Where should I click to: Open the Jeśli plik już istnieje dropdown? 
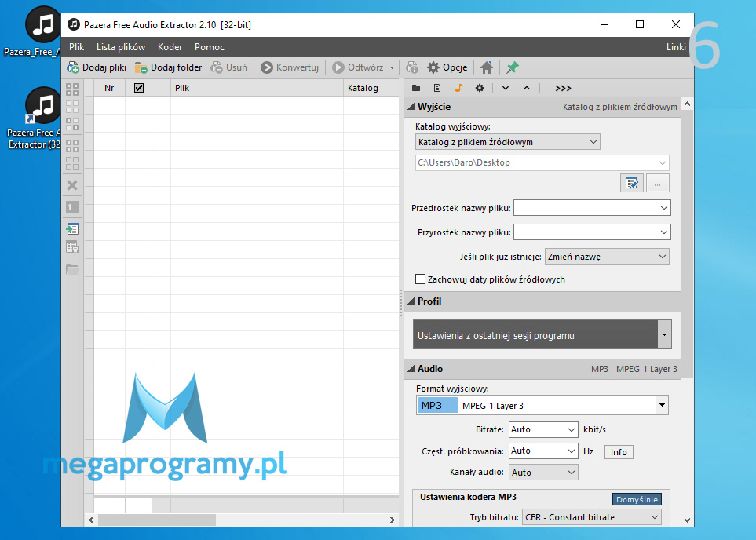click(607, 257)
